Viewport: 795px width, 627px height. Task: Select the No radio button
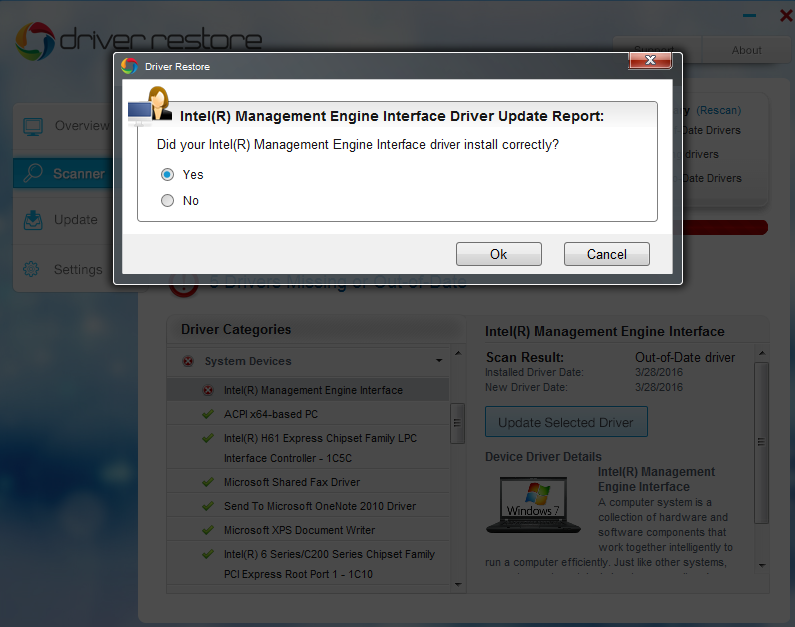[167, 201]
